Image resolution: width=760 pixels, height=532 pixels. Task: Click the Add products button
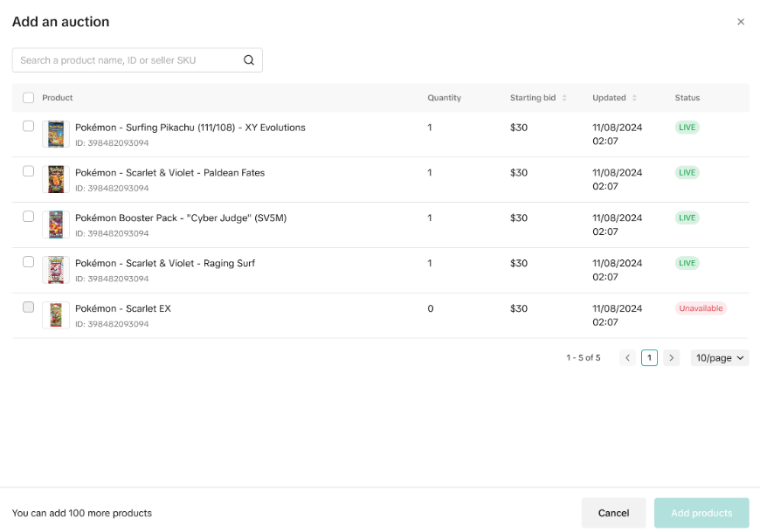[701, 513]
